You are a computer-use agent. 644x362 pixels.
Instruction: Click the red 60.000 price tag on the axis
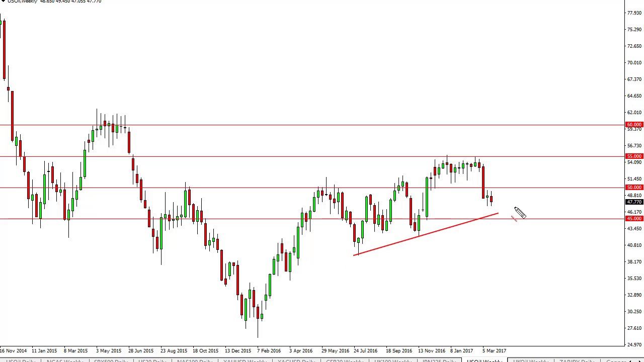click(634, 125)
